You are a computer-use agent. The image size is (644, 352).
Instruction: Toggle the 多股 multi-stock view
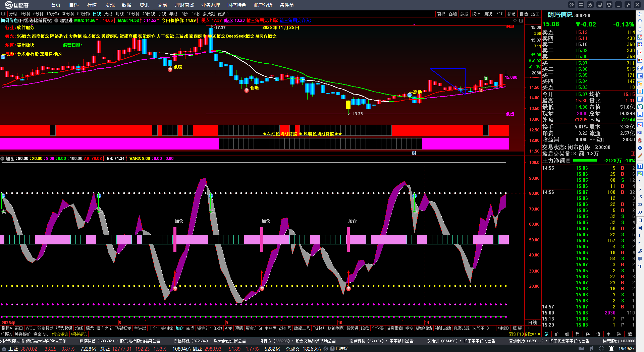[464, 14]
